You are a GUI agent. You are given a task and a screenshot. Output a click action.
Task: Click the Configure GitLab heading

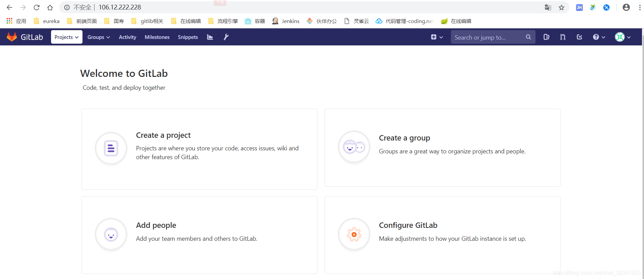tap(408, 225)
